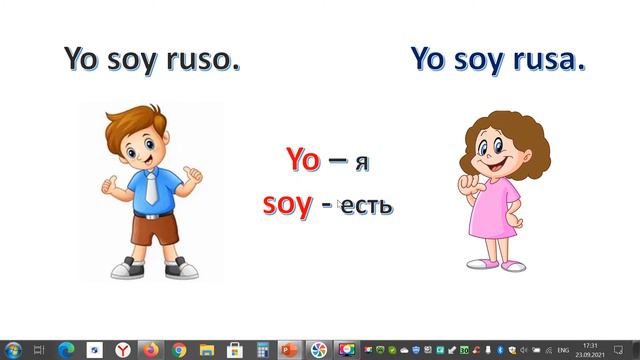Viewport: 640px width, 360px height.
Task: Open the OneDrive cloud tray icon
Action: 404,350
